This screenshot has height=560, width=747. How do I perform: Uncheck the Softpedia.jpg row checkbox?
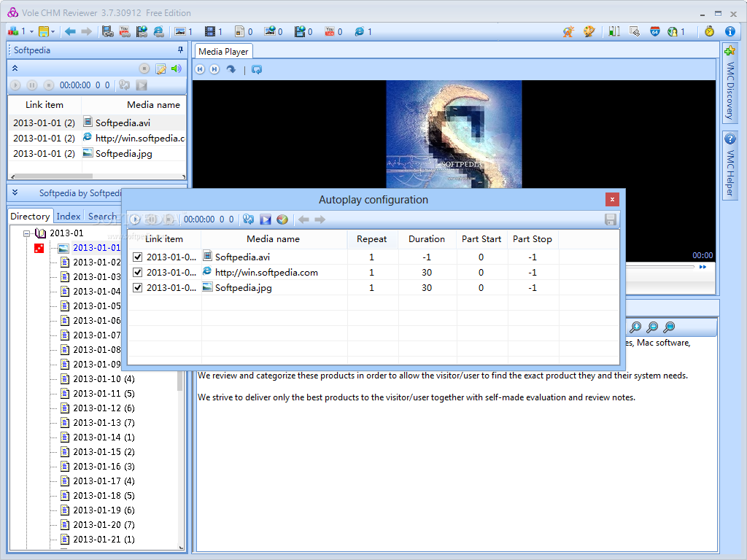click(x=138, y=287)
